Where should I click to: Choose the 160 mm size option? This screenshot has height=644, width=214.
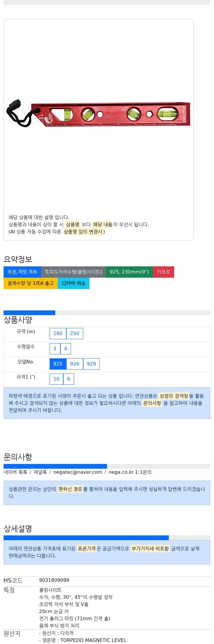pos(58,333)
